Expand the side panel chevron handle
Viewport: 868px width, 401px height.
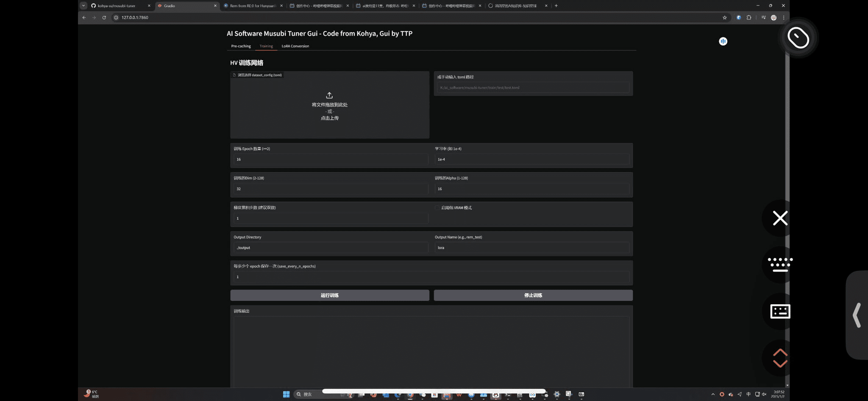point(857,315)
